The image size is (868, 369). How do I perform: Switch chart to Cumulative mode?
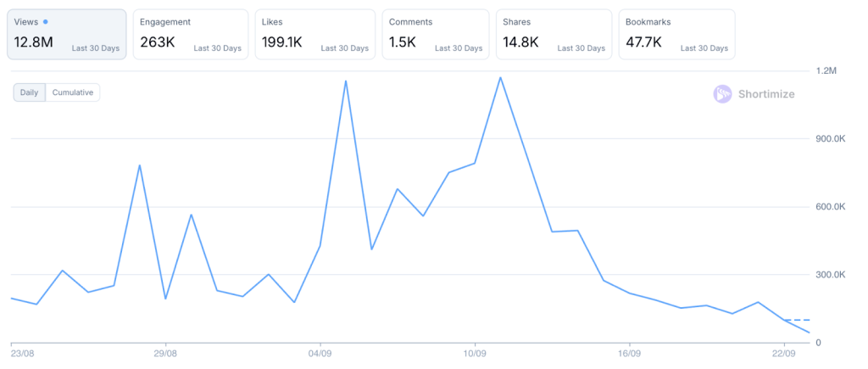[x=73, y=92]
